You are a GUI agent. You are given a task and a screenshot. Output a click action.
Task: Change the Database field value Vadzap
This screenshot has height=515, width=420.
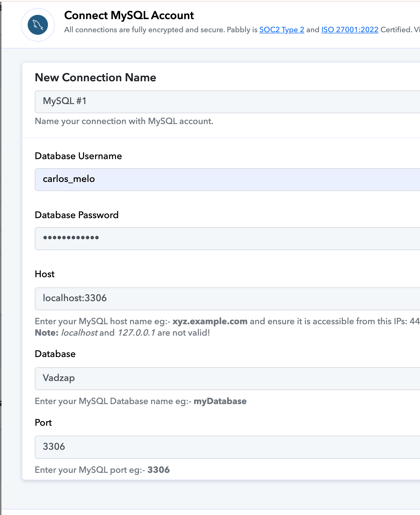pos(227,378)
